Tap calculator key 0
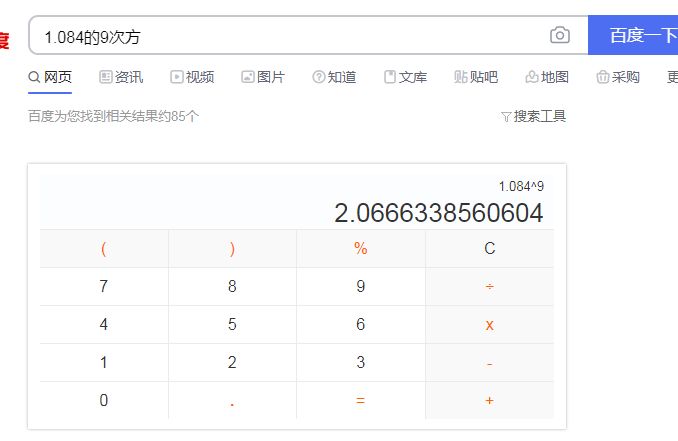The image size is (678, 441). tap(104, 400)
